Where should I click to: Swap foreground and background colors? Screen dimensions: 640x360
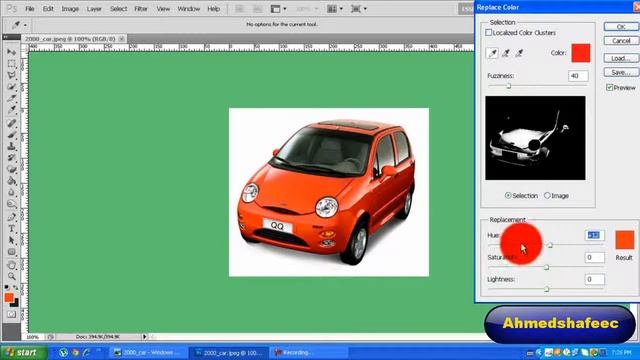point(16,288)
